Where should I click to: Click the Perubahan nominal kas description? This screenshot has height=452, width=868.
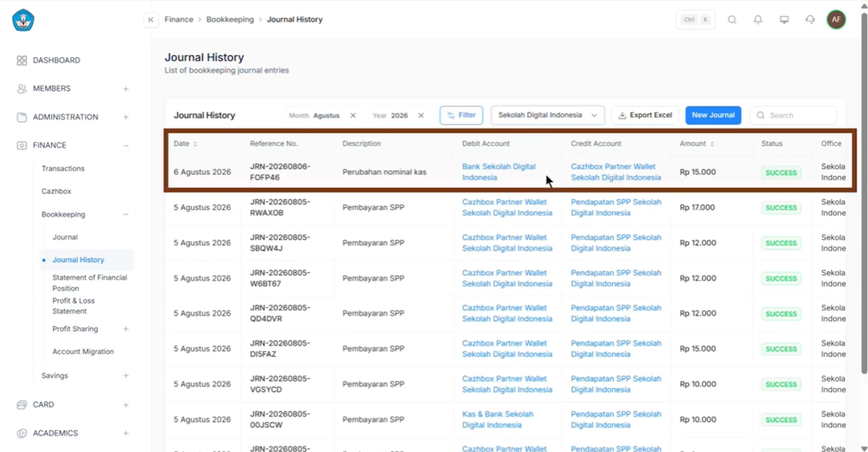pos(384,172)
